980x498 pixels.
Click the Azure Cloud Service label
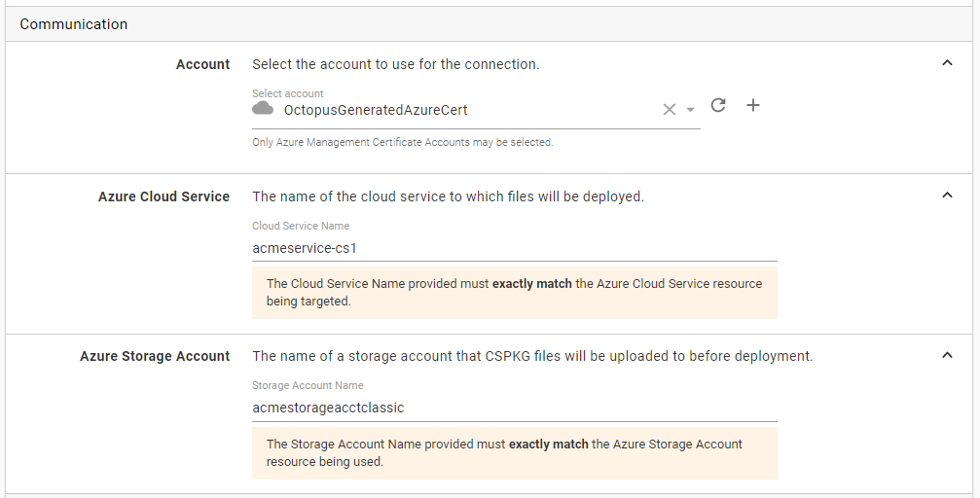click(163, 196)
